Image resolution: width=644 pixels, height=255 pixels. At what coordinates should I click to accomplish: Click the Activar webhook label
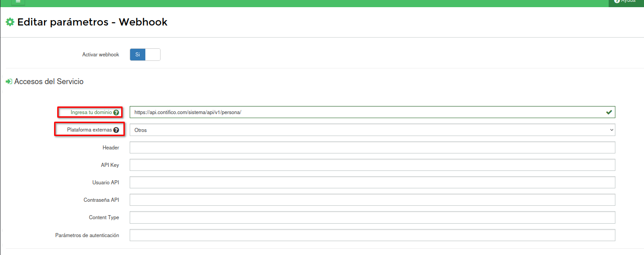[x=101, y=55]
